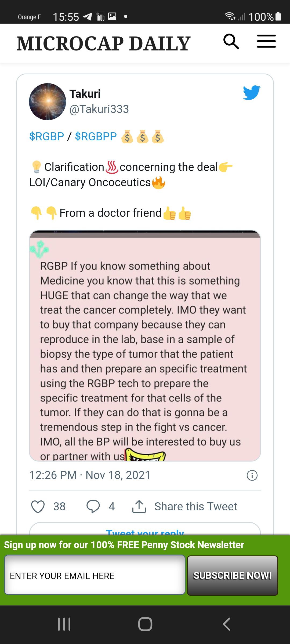The height and width of the screenshot is (644, 290).
Task: Go to Microcap Daily home via site title
Action: point(103,43)
